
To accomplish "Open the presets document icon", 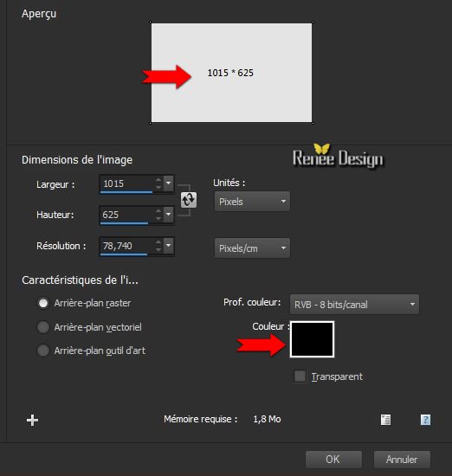I will [386, 420].
